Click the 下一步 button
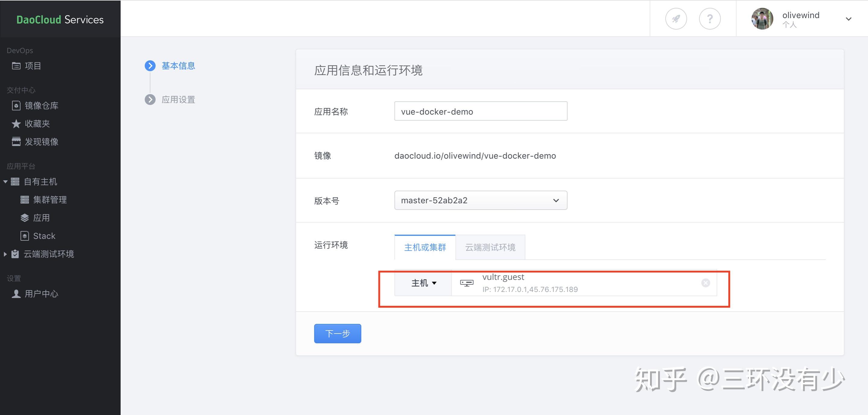868x415 pixels. click(337, 333)
